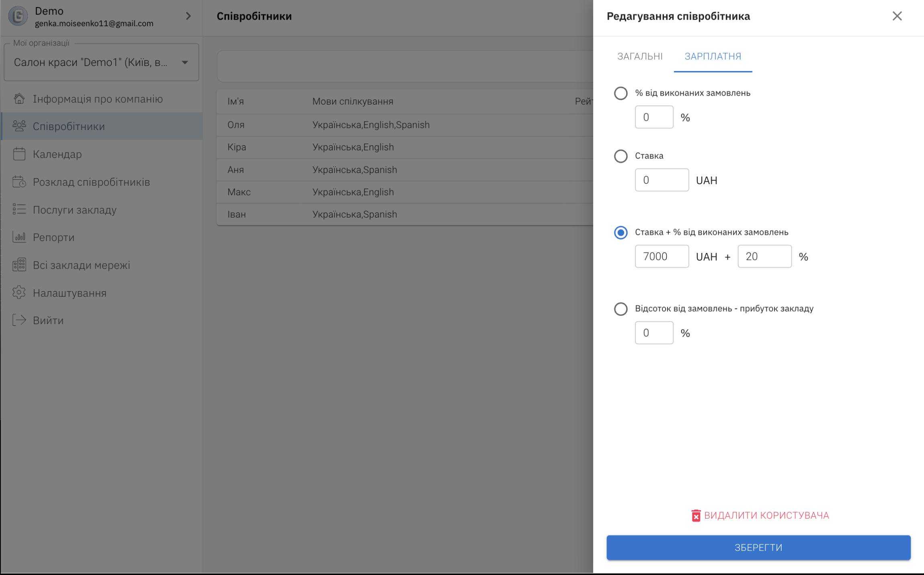
Task: Click the 7000 UAH rate input field
Action: (662, 257)
